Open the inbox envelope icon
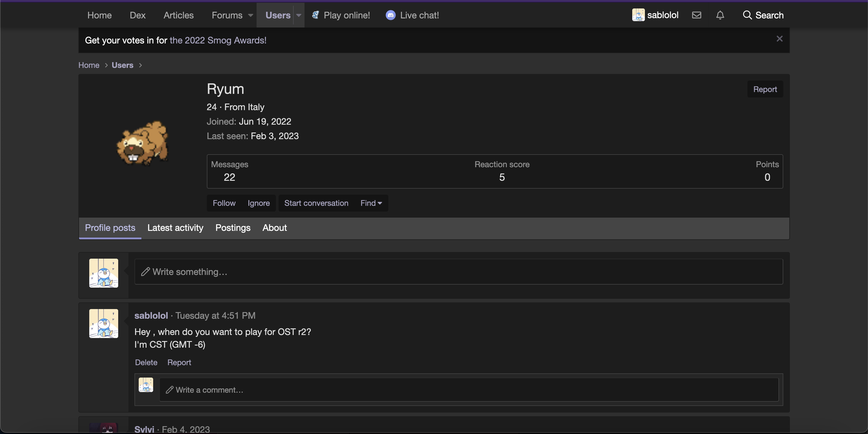The height and width of the screenshot is (434, 868). click(x=696, y=15)
